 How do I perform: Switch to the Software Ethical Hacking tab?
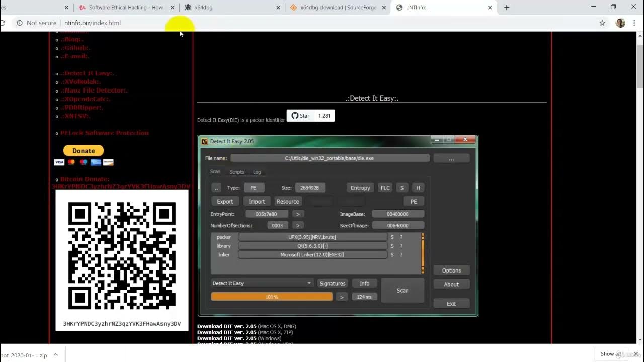click(126, 8)
